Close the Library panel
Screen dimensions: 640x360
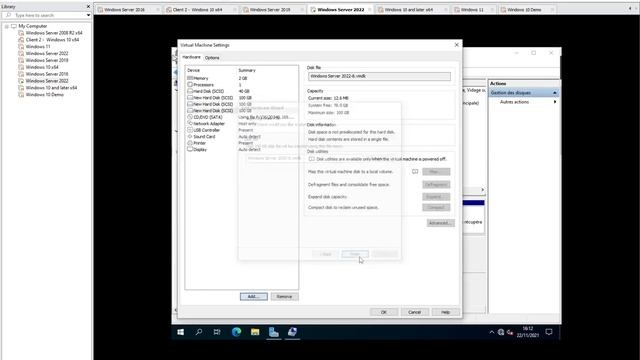click(x=88, y=7)
